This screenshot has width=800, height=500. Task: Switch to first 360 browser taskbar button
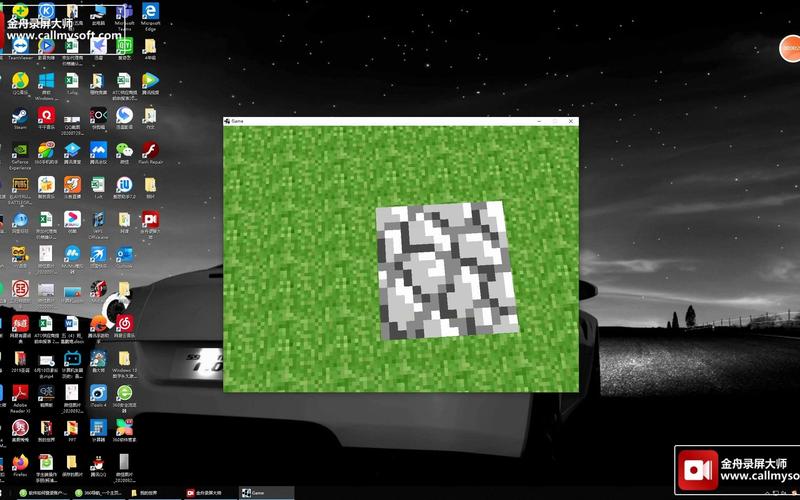pyautogui.click(x=43, y=493)
